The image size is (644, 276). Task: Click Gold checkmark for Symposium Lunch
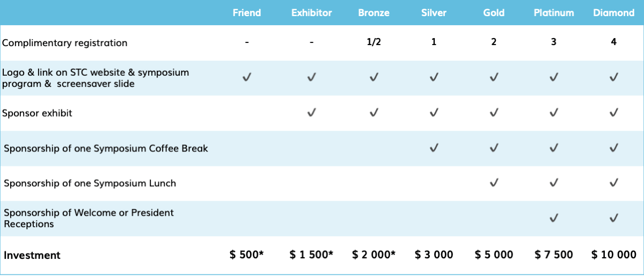point(494,183)
